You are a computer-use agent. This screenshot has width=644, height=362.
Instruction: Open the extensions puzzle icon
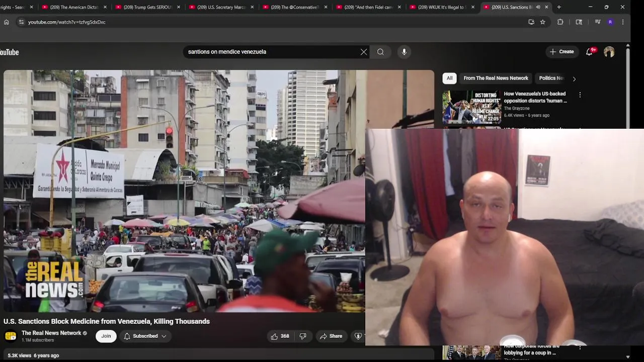click(560, 22)
